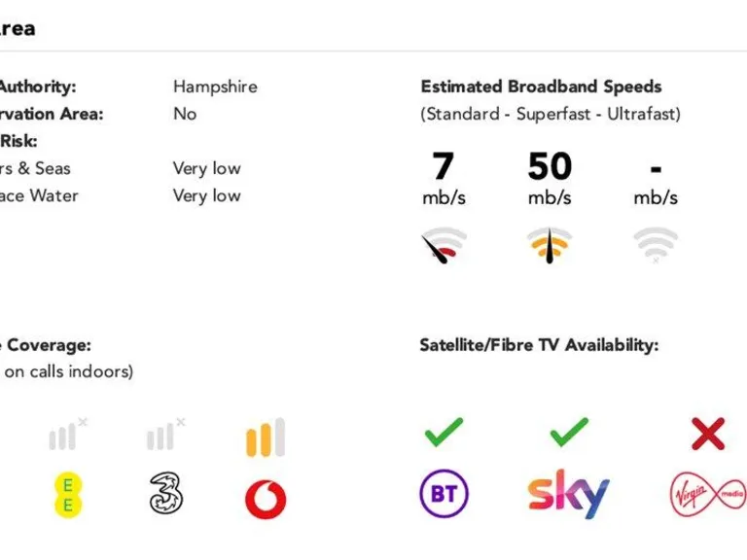Click the green checkmark above BT

pyautogui.click(x=444, y=433)
